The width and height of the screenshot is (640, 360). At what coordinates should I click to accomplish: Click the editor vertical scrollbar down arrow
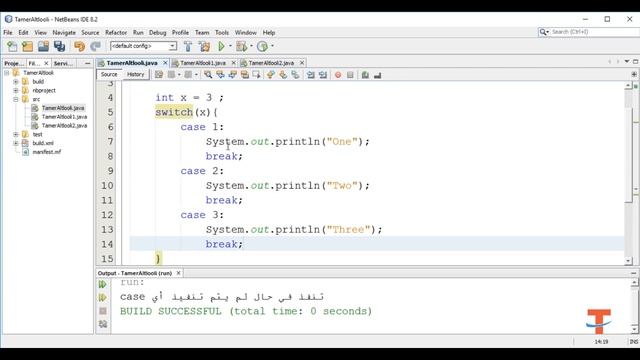click(x=628, y=260)
